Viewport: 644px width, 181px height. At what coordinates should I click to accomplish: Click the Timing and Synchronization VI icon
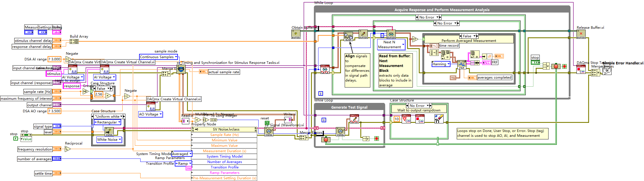[x=181, y=69]
